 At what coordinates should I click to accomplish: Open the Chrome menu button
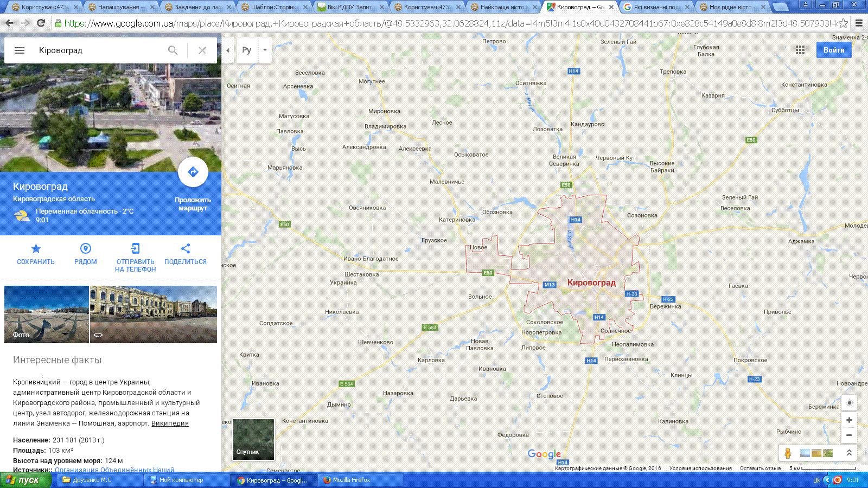859,23
